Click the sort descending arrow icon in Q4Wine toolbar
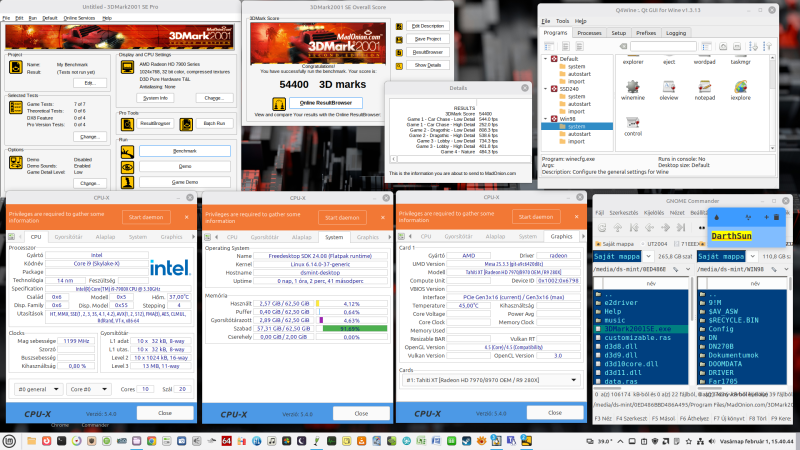The height and width of the screenshot is (450, 800). 753,46
